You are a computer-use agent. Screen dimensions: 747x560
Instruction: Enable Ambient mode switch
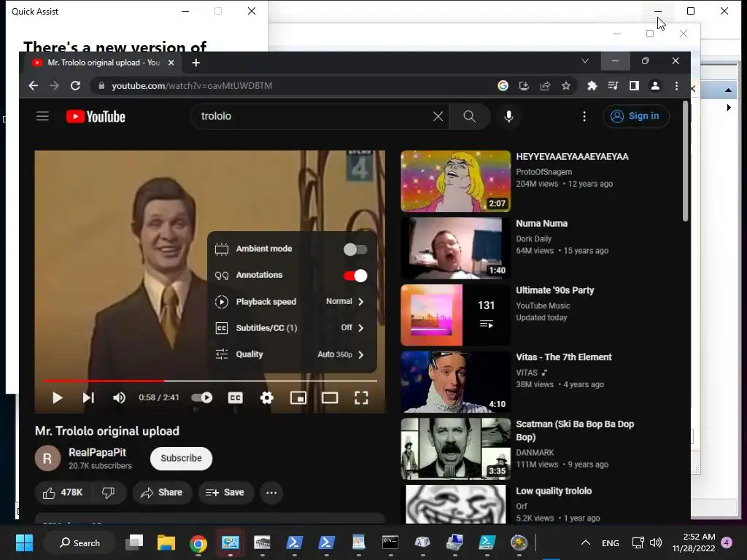pos(355,249)
